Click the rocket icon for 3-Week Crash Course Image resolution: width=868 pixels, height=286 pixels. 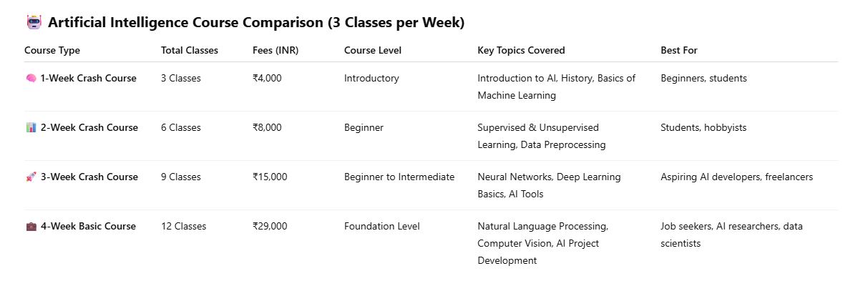[x=31, y=177]
